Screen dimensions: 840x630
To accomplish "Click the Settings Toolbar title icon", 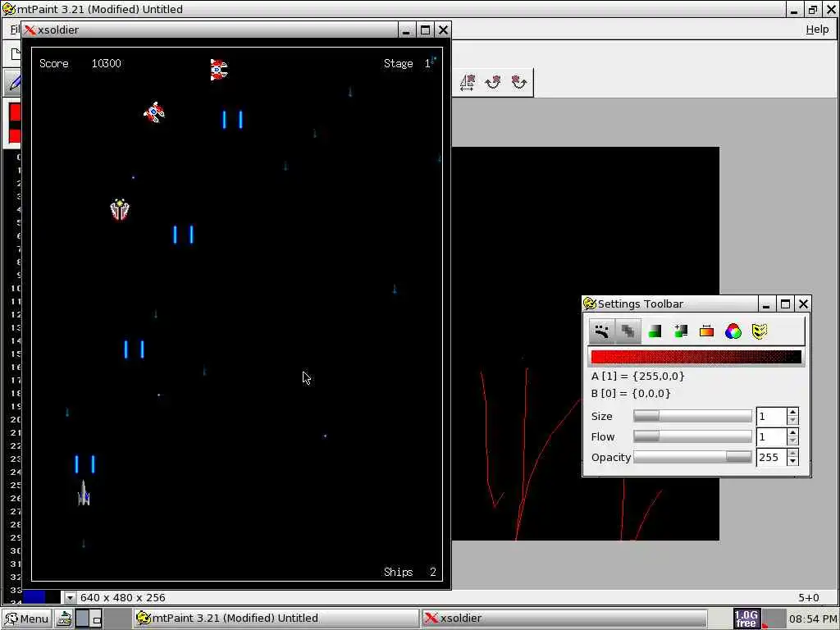I will pyautogui.click(x=589, y=304).
